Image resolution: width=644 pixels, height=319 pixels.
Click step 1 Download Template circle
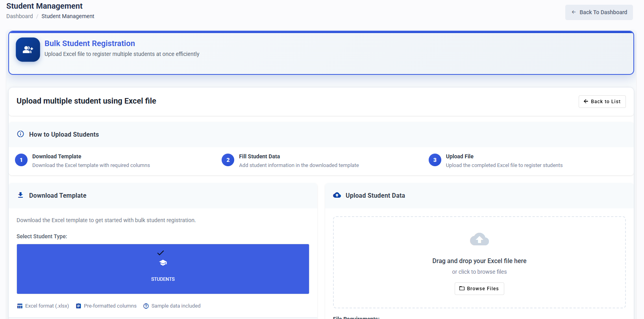tap(21, 160)
